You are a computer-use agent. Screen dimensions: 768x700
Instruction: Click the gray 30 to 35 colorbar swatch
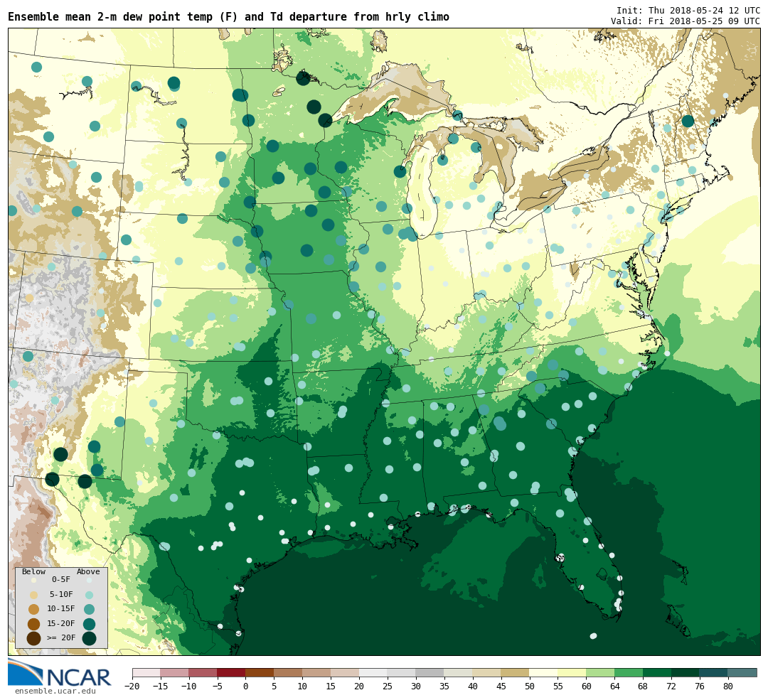coord(430,672)
